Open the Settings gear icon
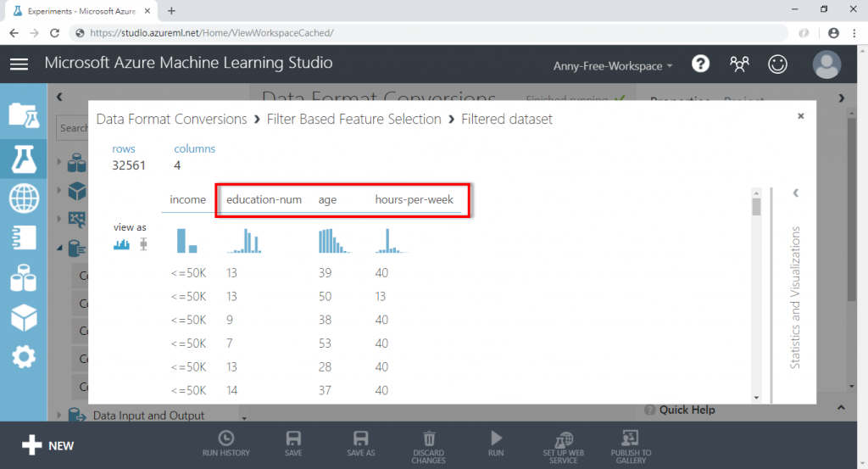Image resolution: width=868 pixels, height=469 pixels. point(24,357)
